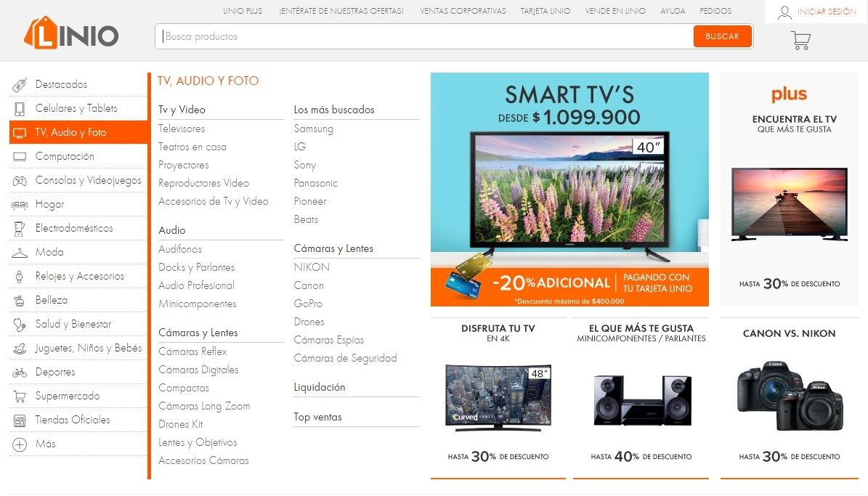Open the Canon vs. Nikon cameras promo
This screenshot has height=496, width=868.
pyautogui.click(x=790, y=397)
